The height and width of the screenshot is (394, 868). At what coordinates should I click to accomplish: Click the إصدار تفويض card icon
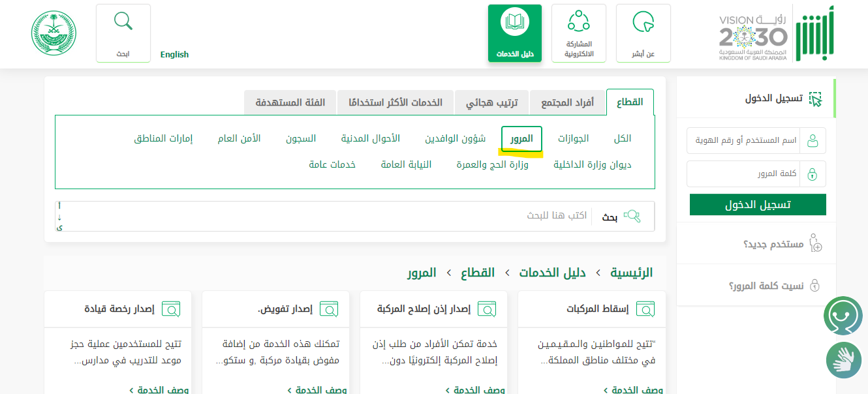tap(329, 309)
